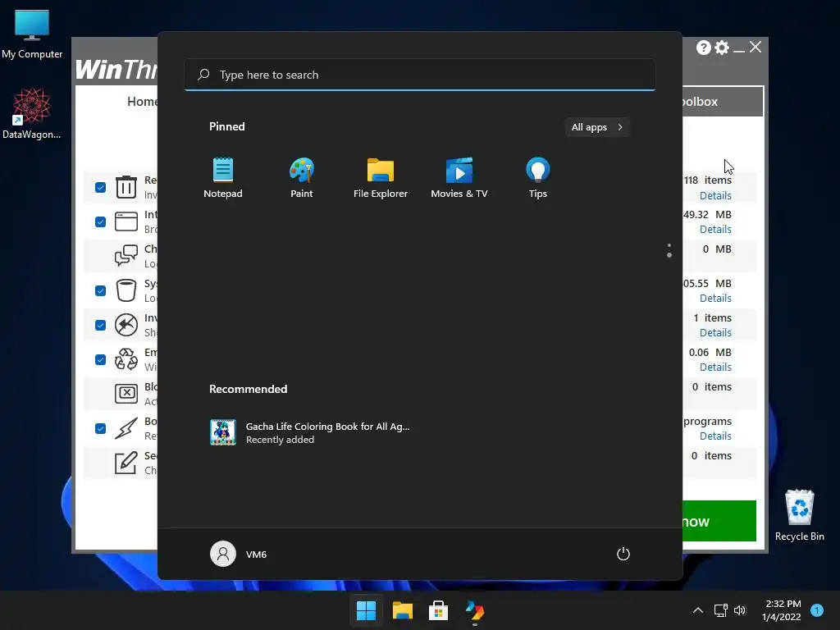Open WinThruster help question mark icon
The width and height of the screenshot is (840, 630).
703,48
